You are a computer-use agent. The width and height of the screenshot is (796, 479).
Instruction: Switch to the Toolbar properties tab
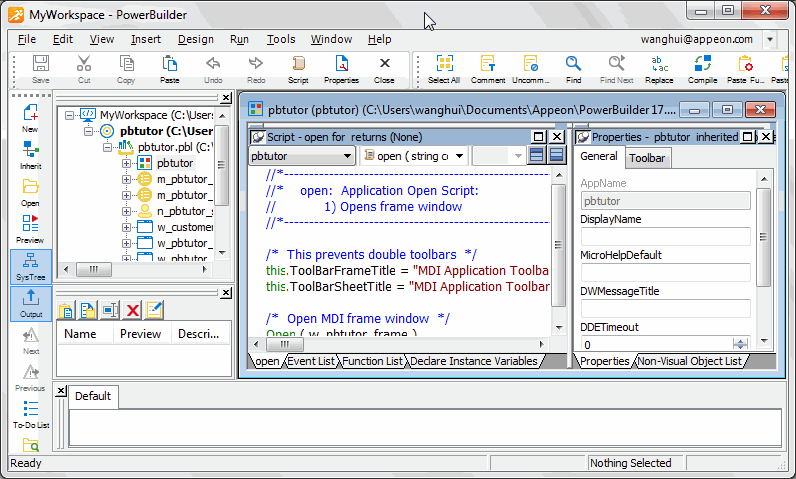click(647, 157)
